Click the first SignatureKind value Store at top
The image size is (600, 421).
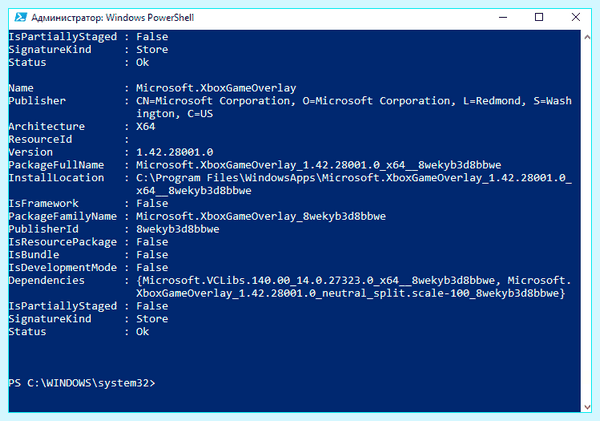152,49
